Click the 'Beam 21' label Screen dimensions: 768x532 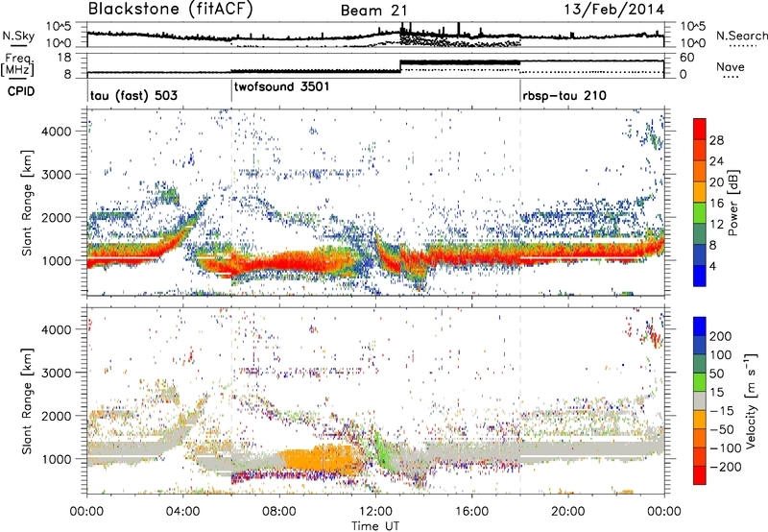click(x=374, y=11)
